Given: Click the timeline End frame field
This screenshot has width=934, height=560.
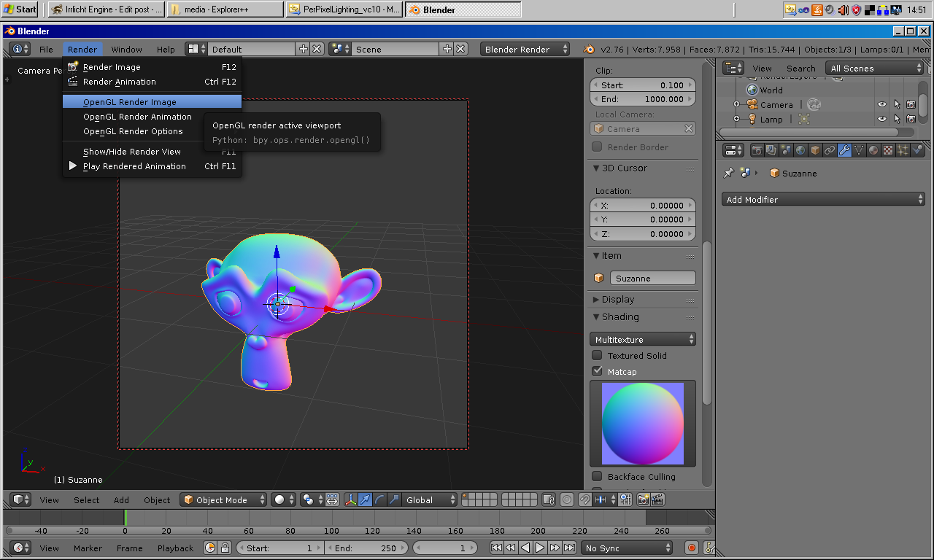Looking at the screenshot, I should pyautogui.click(x=367, y=548).
